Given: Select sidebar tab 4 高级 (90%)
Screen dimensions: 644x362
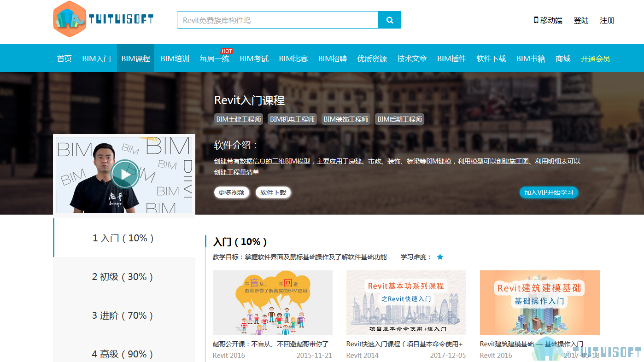Looking at the screenshot, I should (x=124, y=354).
